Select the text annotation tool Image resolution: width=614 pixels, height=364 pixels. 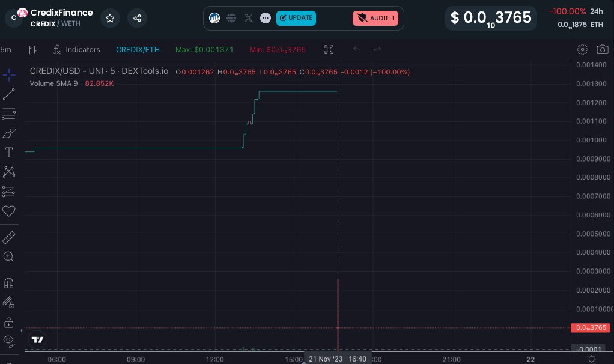click(x=9, y=153)
